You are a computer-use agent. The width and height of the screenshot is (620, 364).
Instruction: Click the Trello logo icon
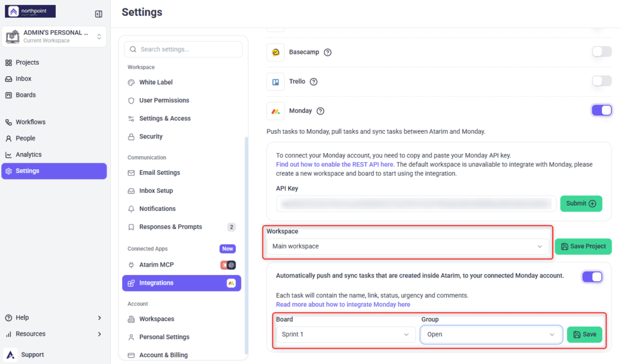coord(275,82)
